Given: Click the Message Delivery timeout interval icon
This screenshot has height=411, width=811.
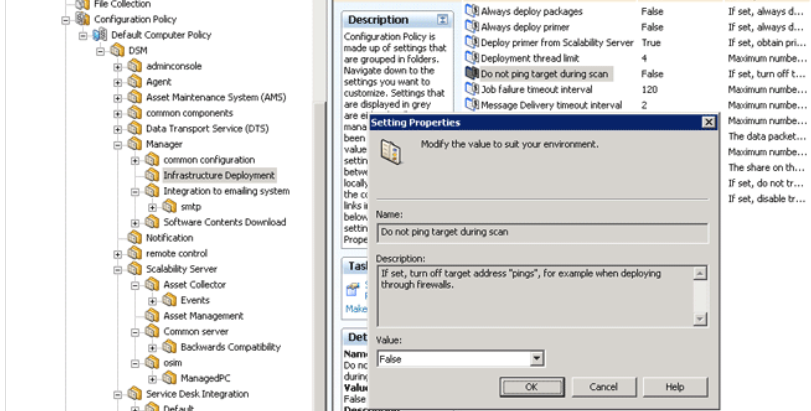Looking at the screenshot, I should 472,105.
